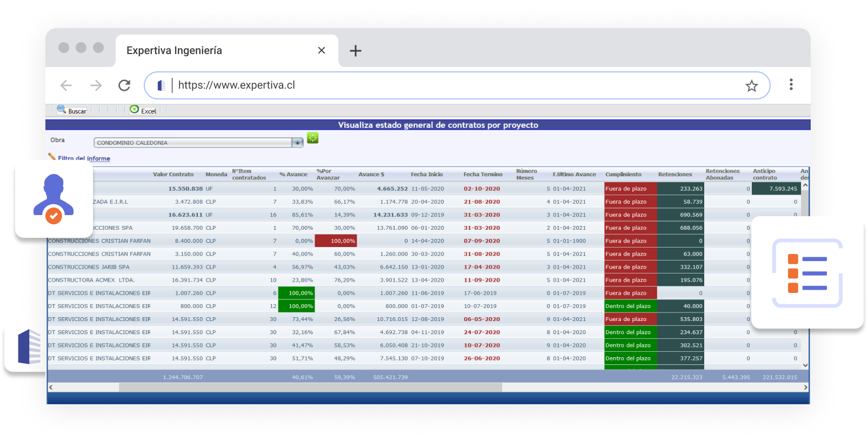Screen dimensions: 868x441
Task: Click the red 100,00% Por Avanzar cell
Action: point(336,241)
